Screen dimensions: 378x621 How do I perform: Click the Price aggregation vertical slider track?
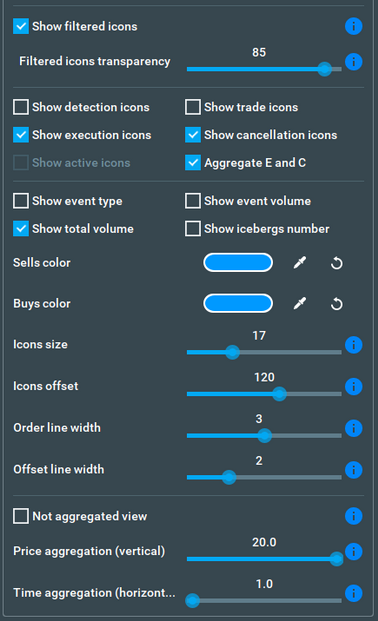click(264, 559)
